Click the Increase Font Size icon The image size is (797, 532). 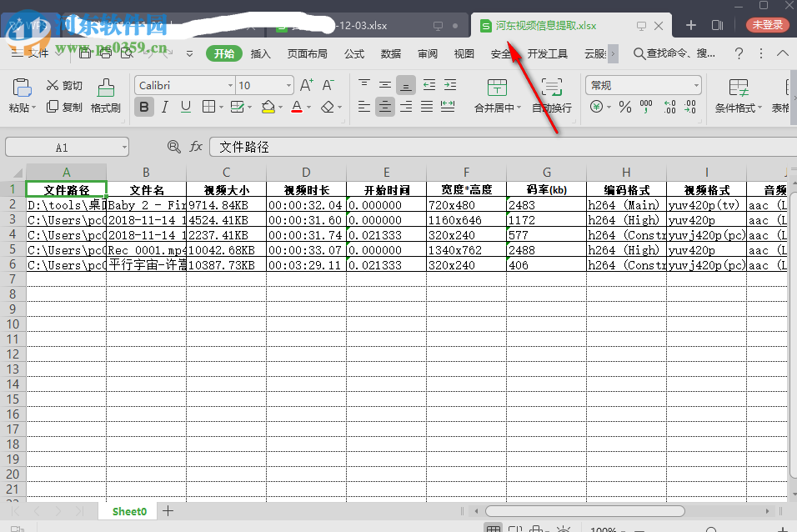point(307,84)
